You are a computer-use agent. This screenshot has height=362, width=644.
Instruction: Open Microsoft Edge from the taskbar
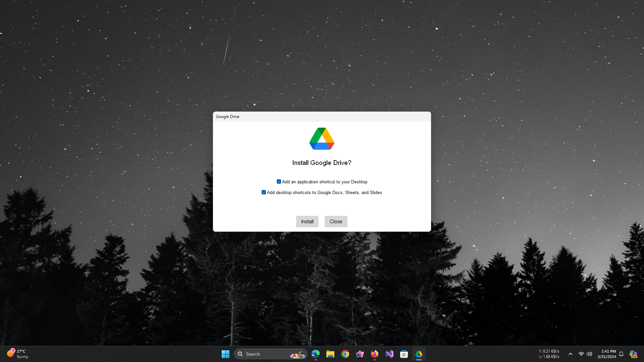pyautogui.click(x=315, y=354)
